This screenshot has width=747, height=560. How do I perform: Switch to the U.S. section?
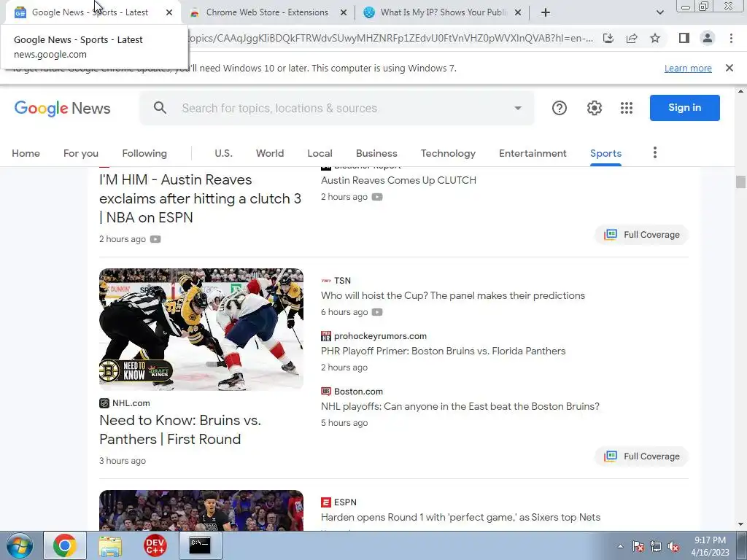(x=223, y=153)
